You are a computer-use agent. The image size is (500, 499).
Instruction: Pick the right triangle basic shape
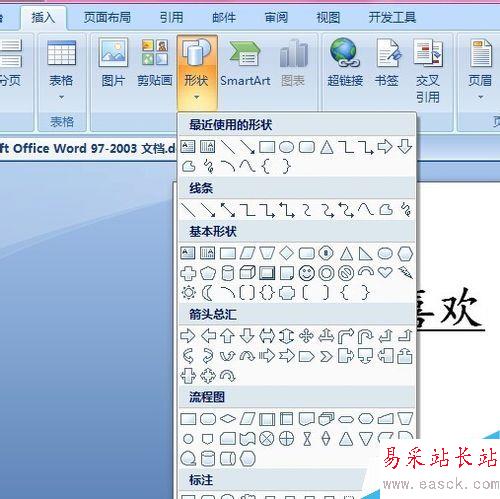365,253
